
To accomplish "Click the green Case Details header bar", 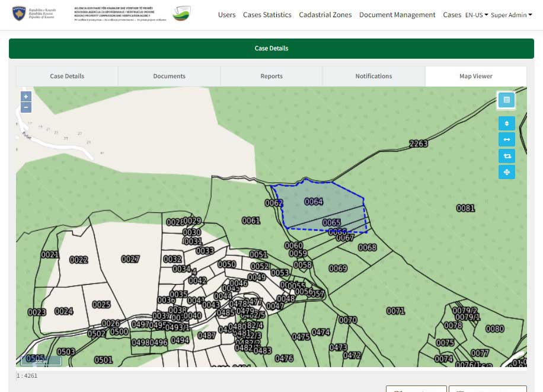I will point(271,49).
